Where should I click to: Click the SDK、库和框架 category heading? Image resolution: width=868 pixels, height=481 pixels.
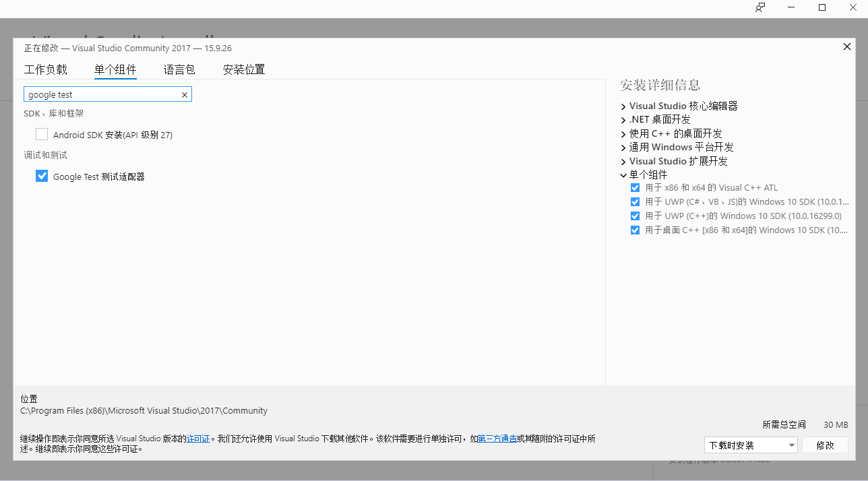53,114
